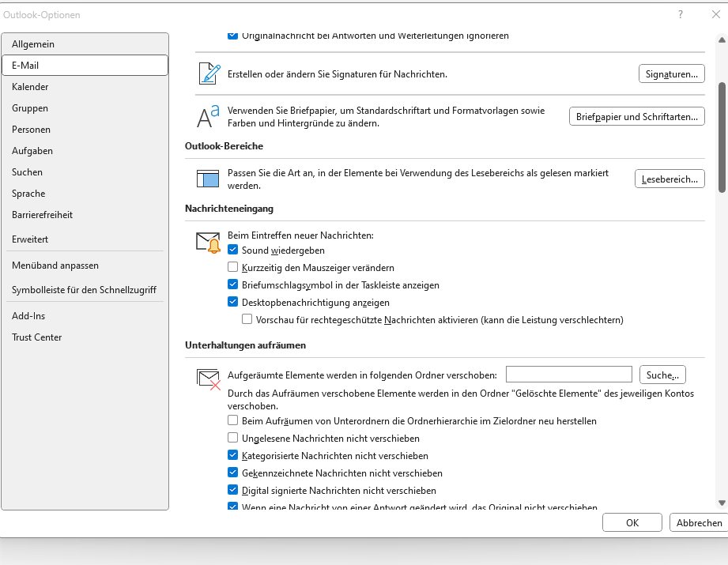Click the Lesebereich... button

pyautogui.click(x=670, y=179)
